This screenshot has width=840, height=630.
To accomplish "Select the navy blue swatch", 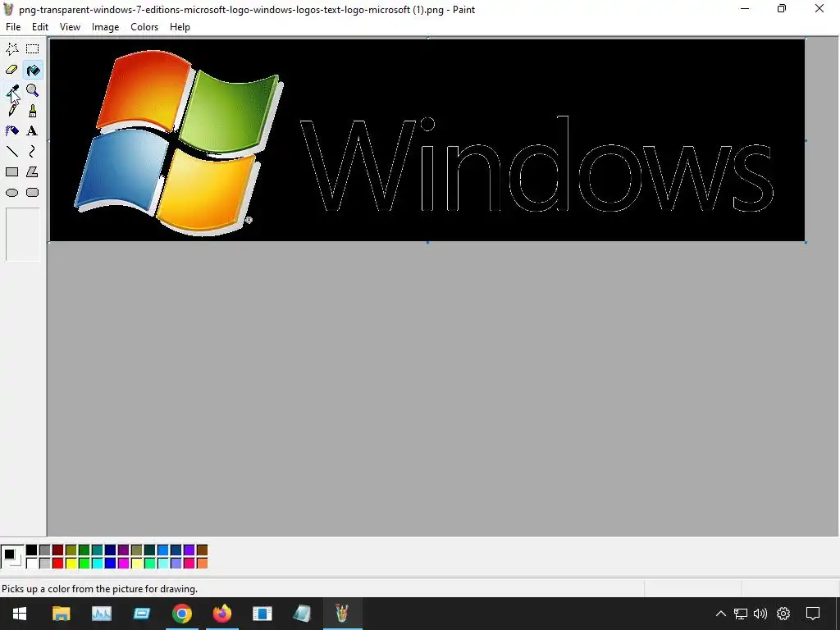I will point(111,550).
